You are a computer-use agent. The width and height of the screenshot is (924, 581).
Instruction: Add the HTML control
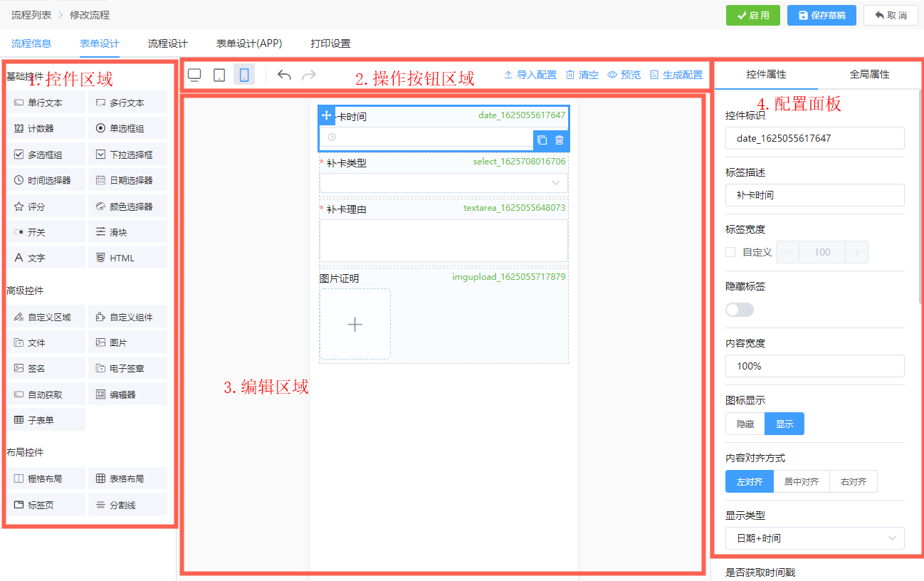click(127, 258)
